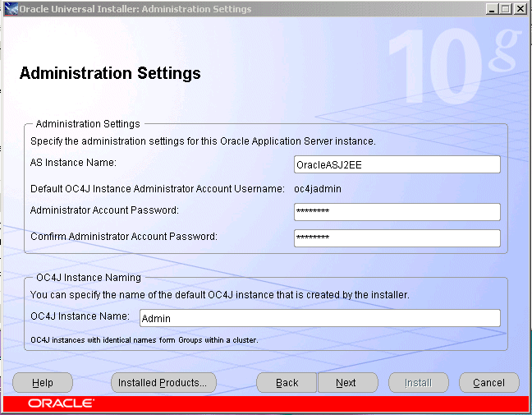Click the Administrator Account Password label

(104, 210)
